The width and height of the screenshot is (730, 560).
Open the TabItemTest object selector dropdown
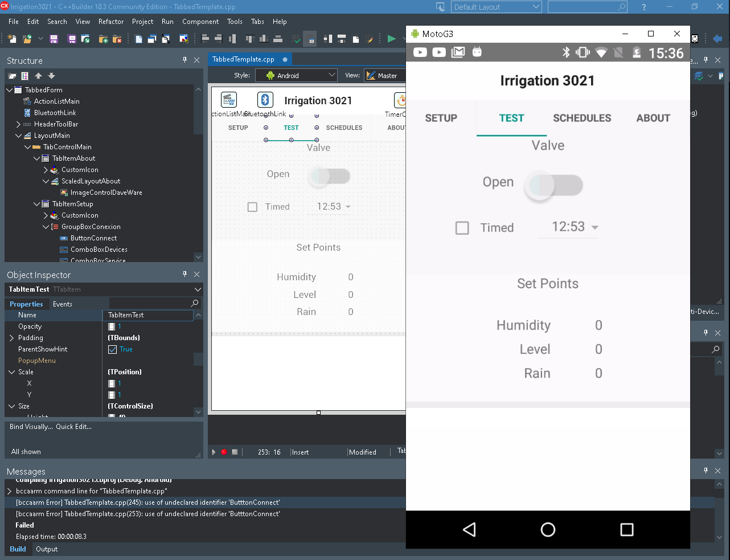point(198,289)
